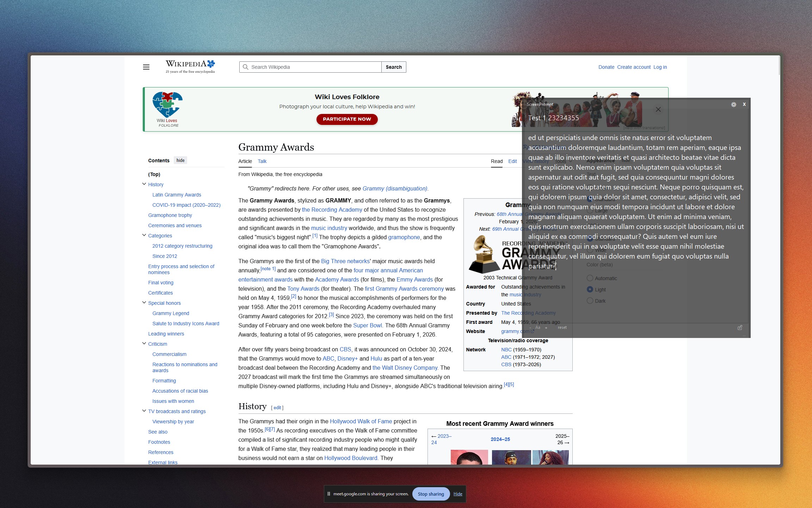
Task: Open ScreenPrompt settings gear
Action: pos(733,104)
